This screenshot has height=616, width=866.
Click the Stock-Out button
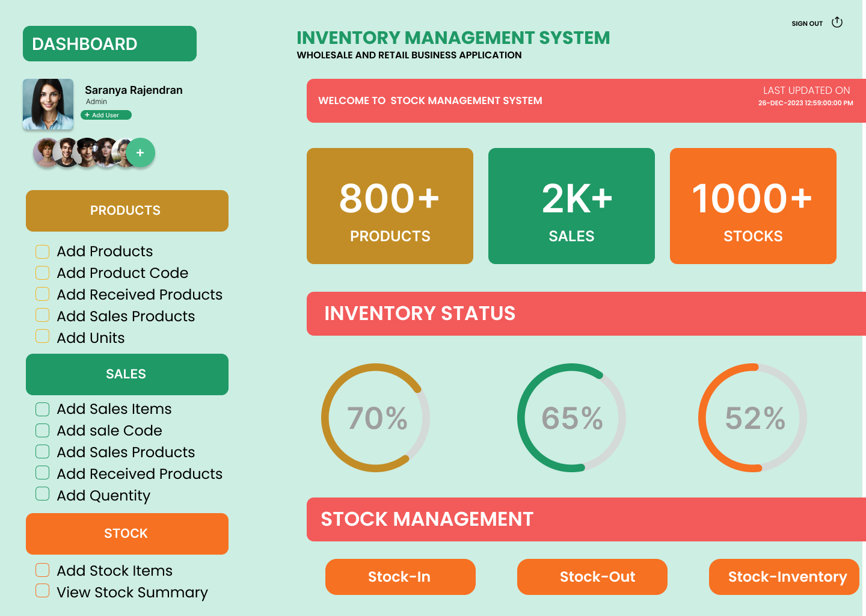592,577
